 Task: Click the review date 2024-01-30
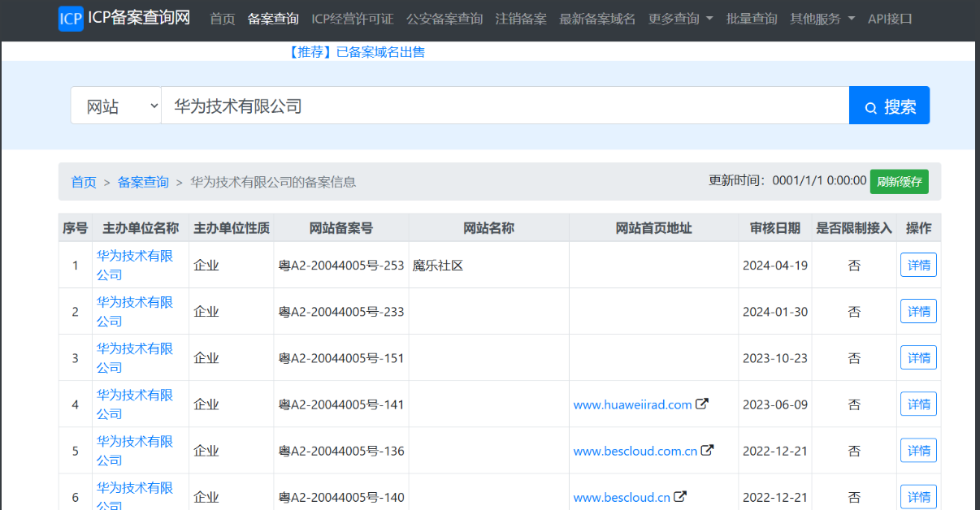click(x=775, y=311)
